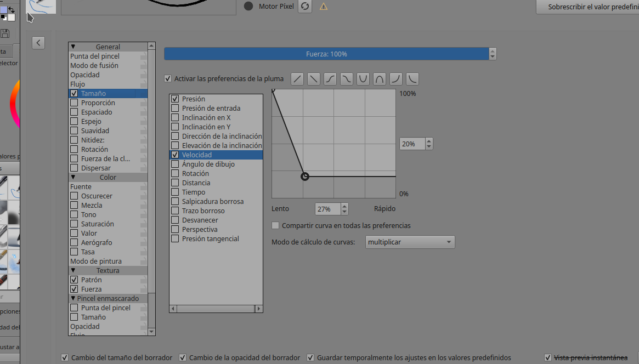
Task: Enable Compartir curva en todas las preferencias
Action: pos(276,226)
